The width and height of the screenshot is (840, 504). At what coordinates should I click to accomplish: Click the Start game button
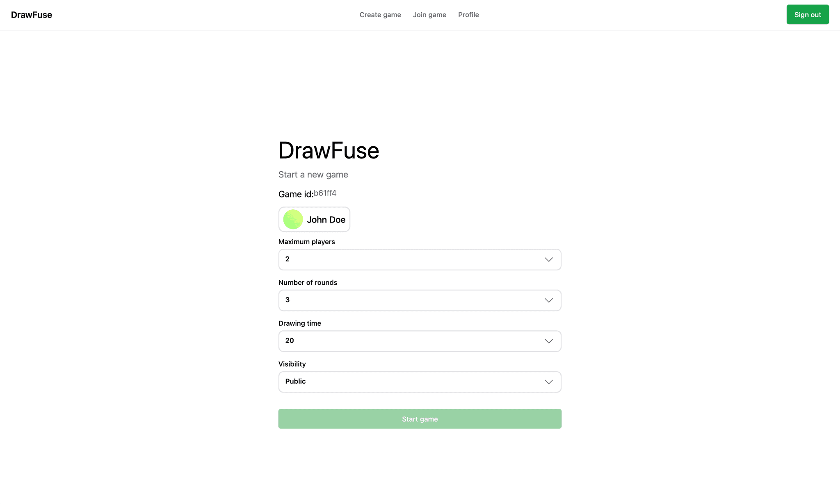[420, 419]
